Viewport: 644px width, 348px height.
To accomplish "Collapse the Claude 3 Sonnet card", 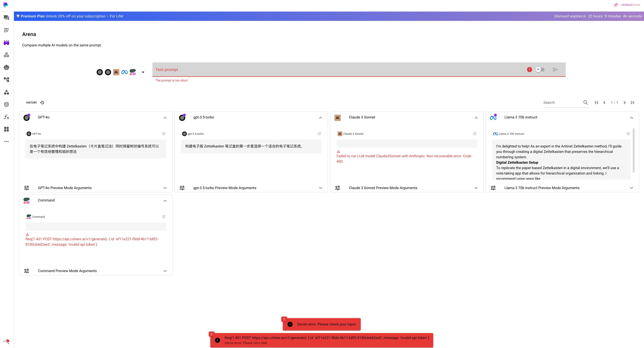I will click(x=476, y=118).
